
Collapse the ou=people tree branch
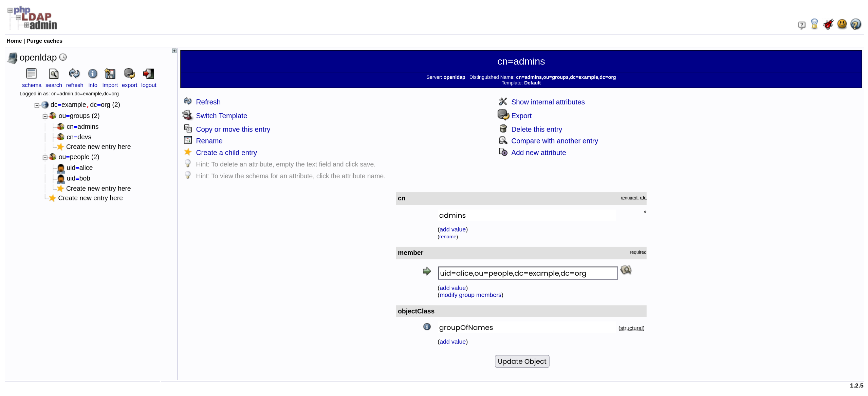point(45,158)
